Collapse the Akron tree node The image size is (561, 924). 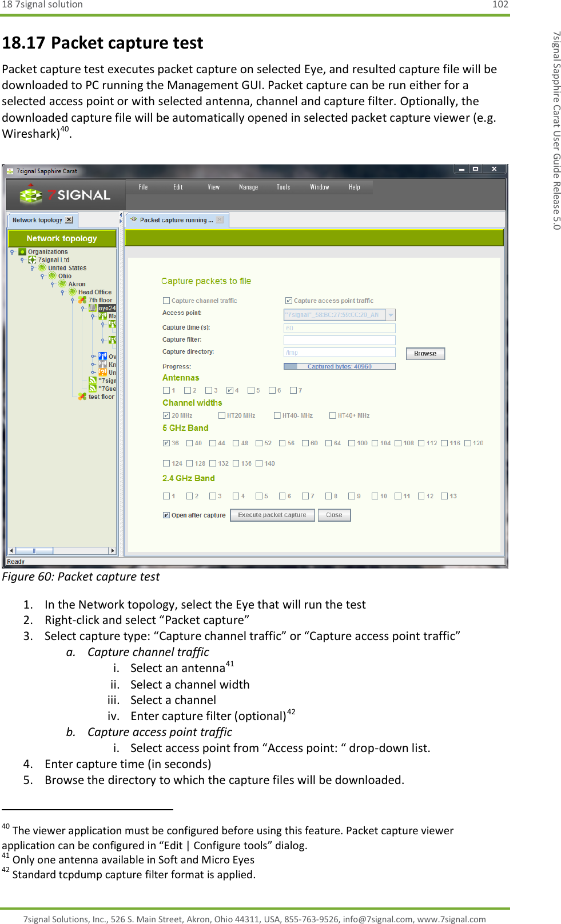point(53,283)
